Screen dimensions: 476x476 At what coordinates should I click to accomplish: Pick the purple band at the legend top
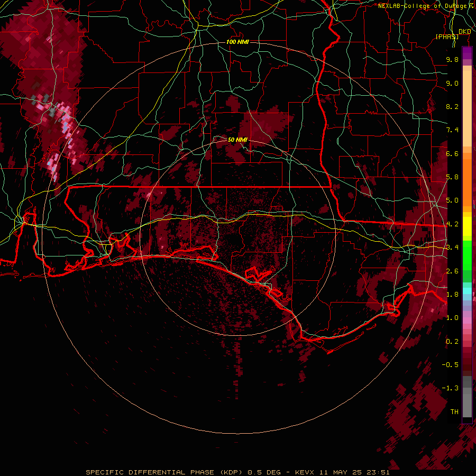pyautogui.click(x=467, y=53)
